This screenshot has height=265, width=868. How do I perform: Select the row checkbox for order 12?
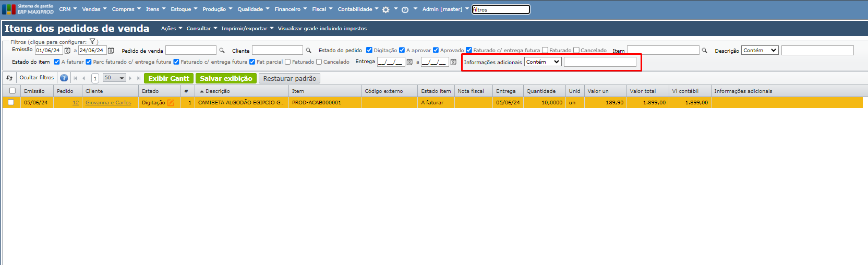pos(10,102)
